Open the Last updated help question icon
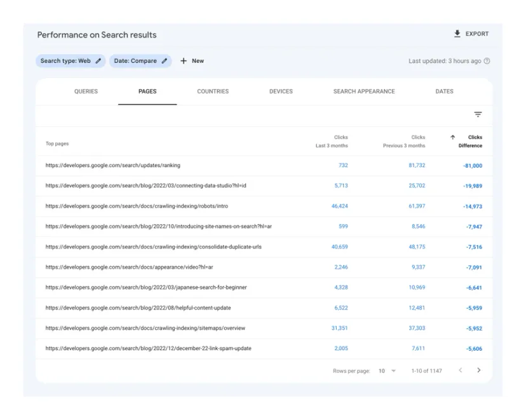Viewport: 526px width, 420px height. pos(487,61)
